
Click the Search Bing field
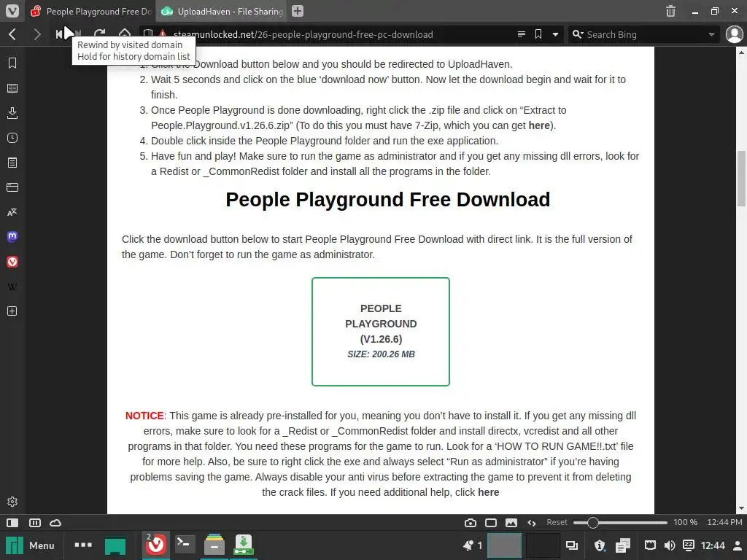tap(643, 34)
